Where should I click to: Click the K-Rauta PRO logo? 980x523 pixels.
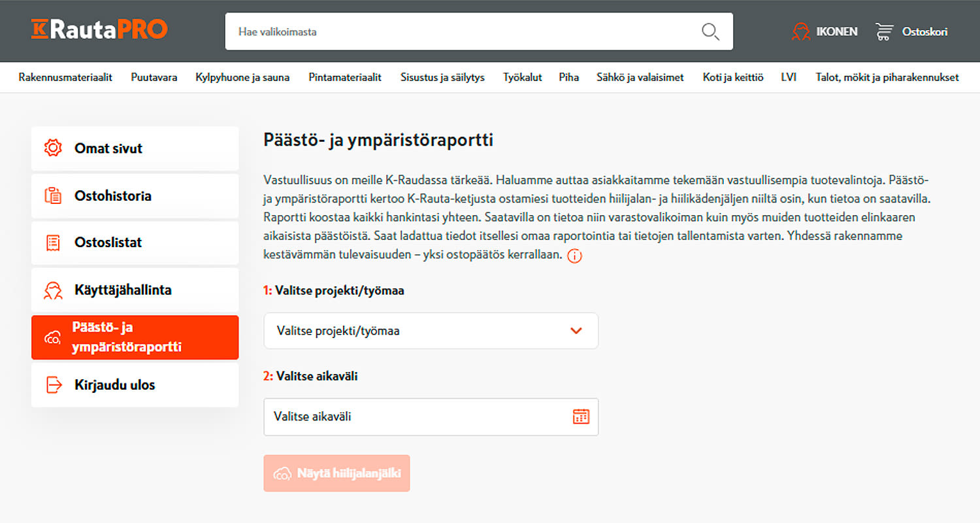point(99,29)
